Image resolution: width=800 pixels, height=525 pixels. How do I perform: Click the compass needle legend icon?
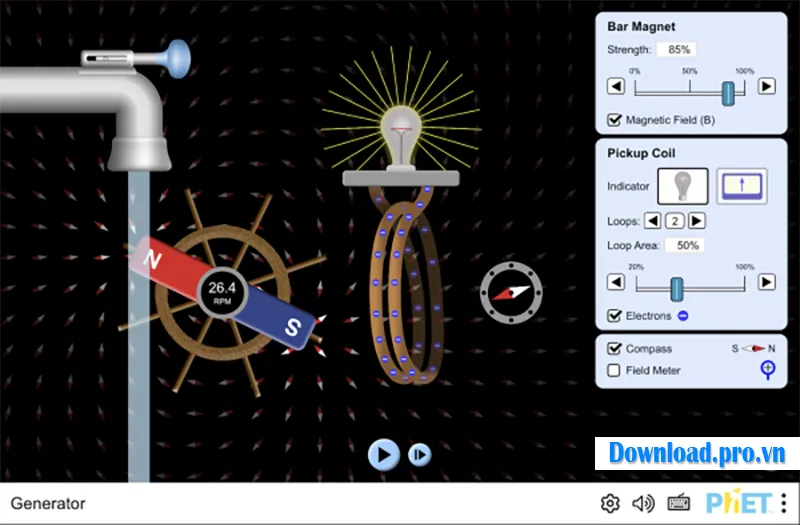click(753, 348)
